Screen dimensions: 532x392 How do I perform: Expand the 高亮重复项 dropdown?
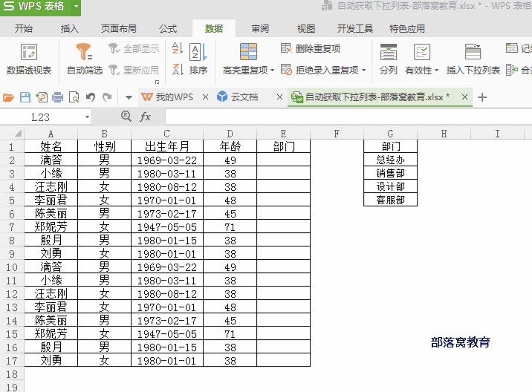[272, 71]
